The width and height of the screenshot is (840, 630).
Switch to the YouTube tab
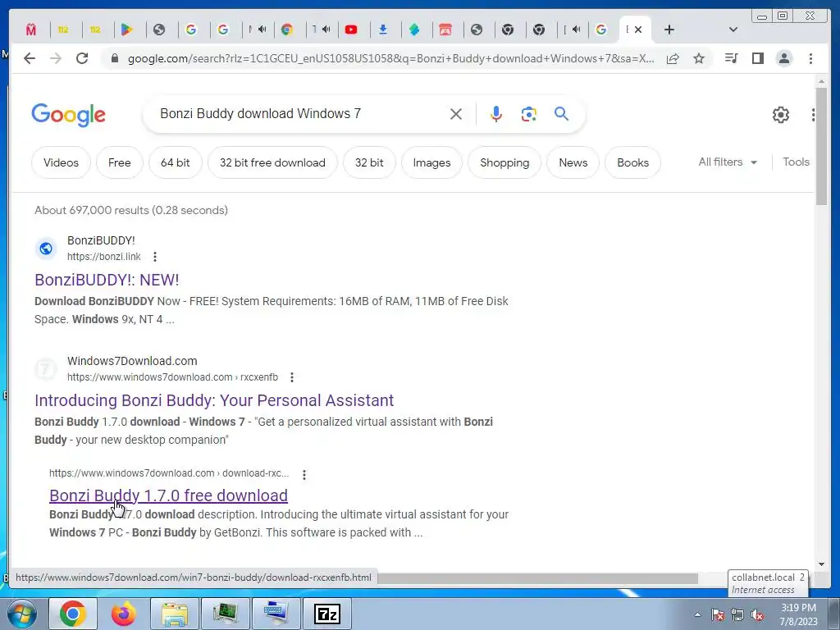pyautogui.click(x=351, y=30)
